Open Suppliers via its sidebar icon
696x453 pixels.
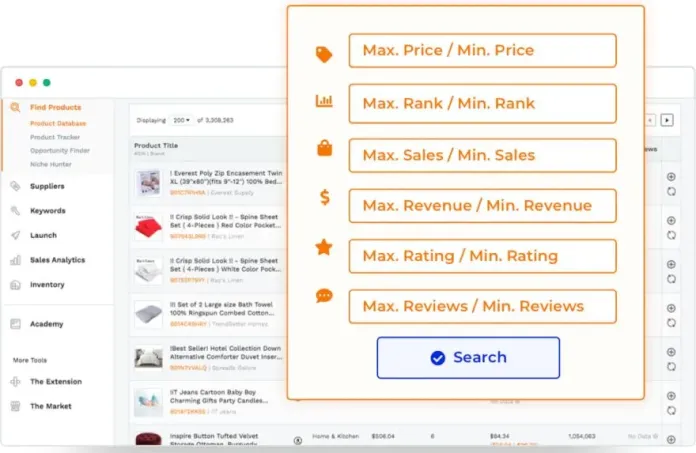point(15,186)
